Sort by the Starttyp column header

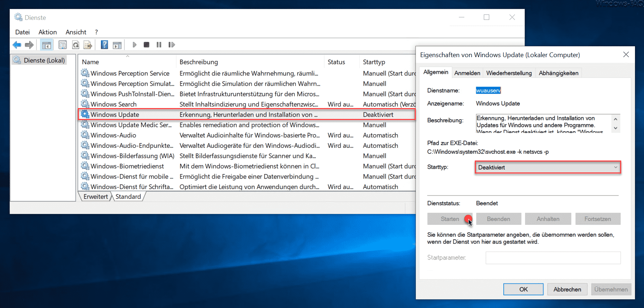[388, 62]
